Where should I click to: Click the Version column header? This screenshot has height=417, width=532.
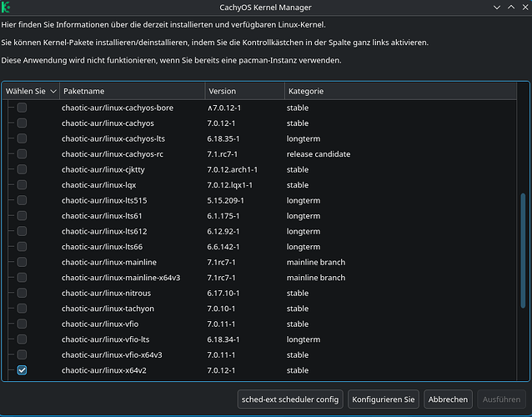pyautogui.click(x=245, y=91)
